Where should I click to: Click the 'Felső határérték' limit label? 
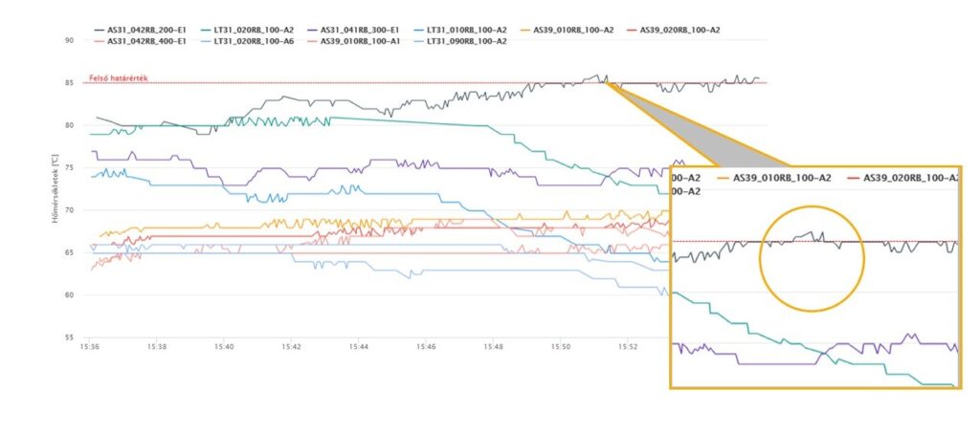[x=118, y=78]
